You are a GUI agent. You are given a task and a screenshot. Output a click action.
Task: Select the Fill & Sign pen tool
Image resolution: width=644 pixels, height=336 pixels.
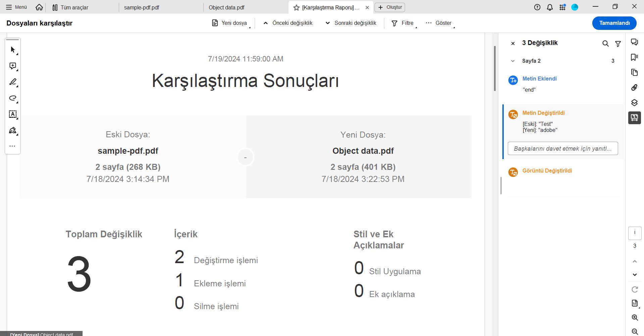click(x=12, y=131)
